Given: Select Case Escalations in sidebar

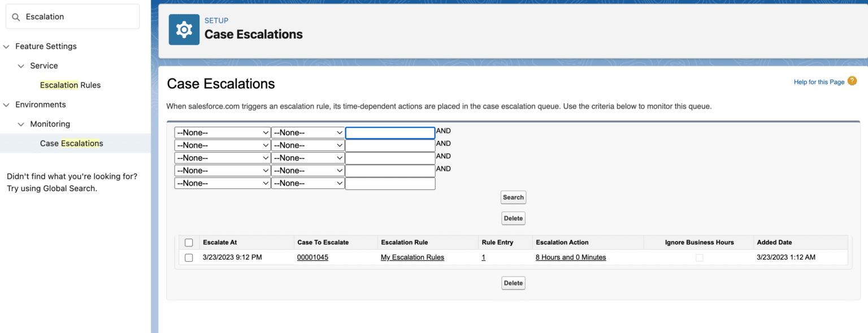Looking at the screenshot, I should pos(72,144).
